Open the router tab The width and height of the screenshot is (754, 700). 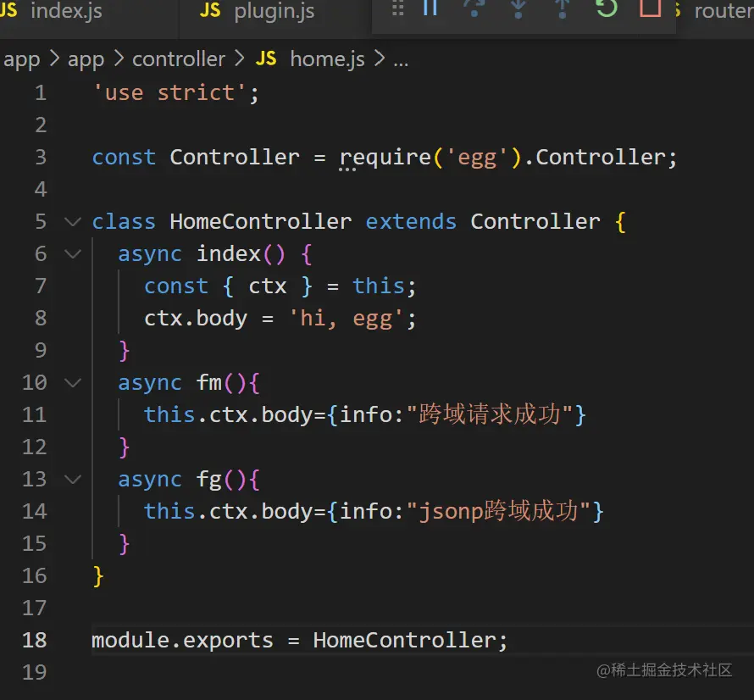click(724, 10)
